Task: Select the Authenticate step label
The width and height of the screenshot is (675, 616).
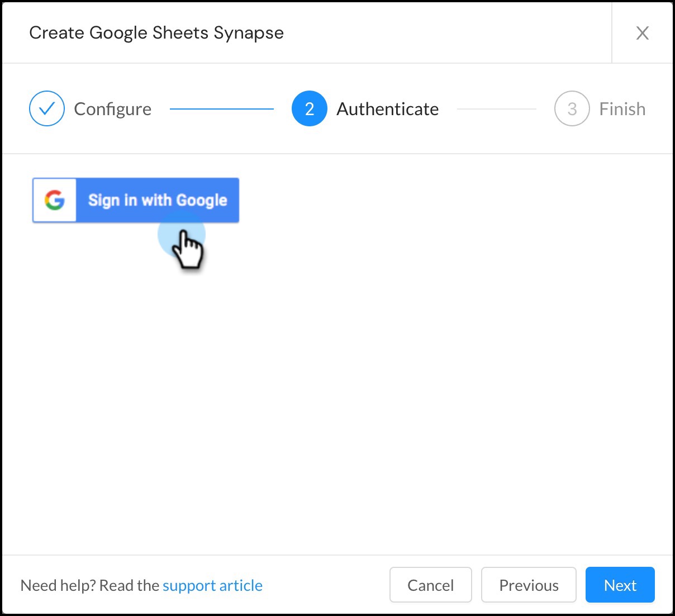Action: tap(387, 108)
